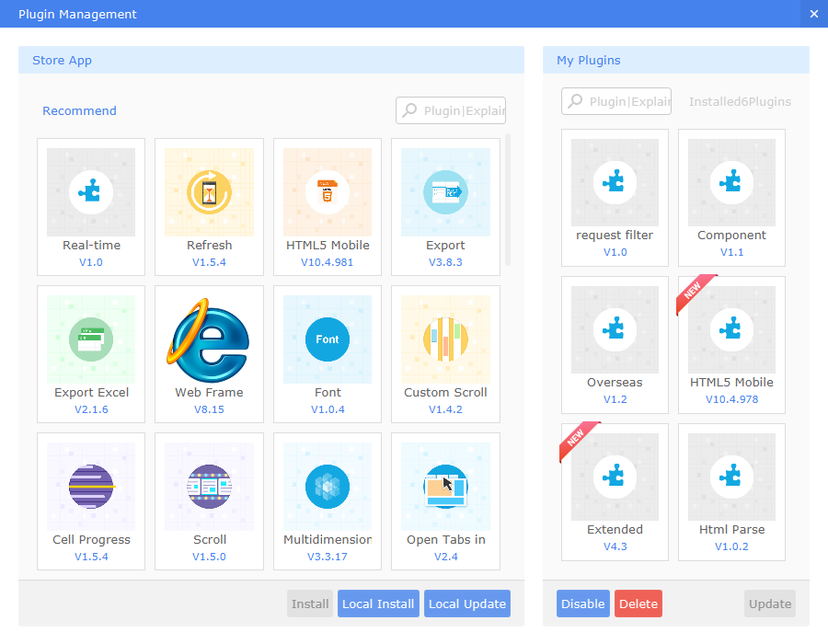The height and width of the screenshot is (644, 828).
Task: Click the request filter name label
Action: [x=615, y=236]
